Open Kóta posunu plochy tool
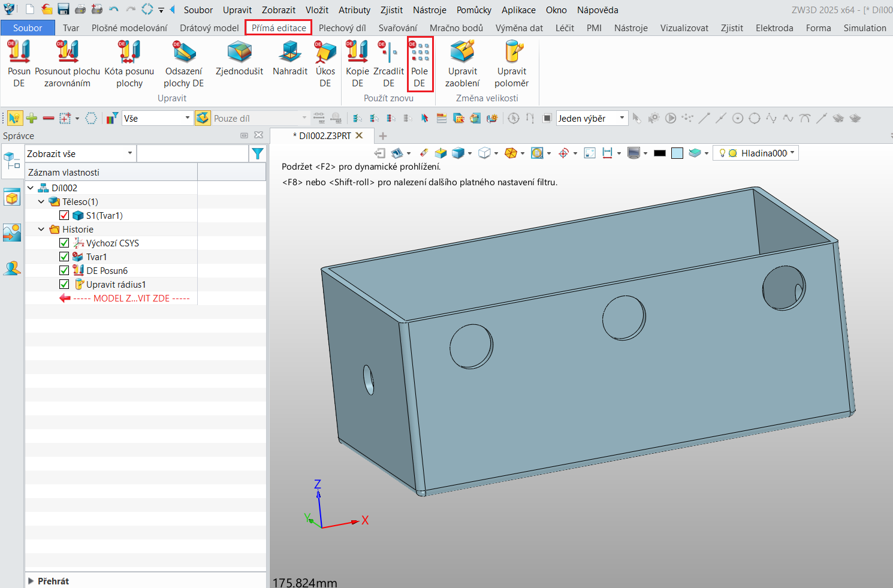893x588 pixels. click(129, 64)
